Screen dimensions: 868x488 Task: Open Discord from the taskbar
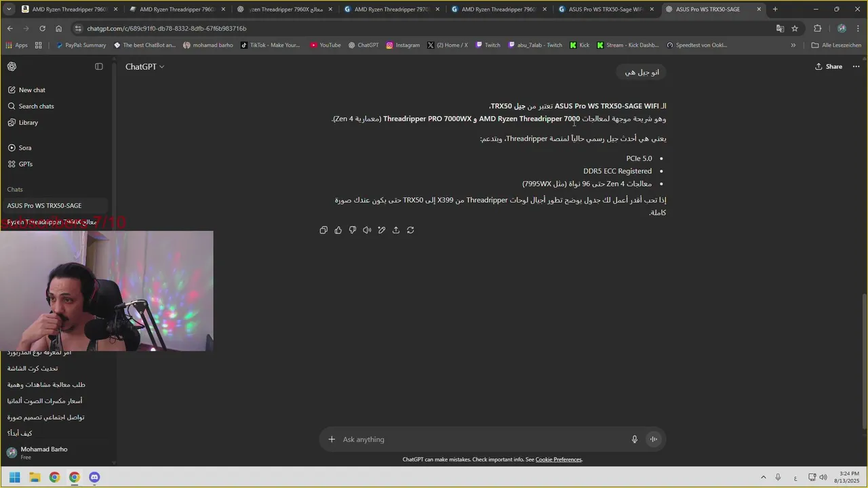coord(94,477)
